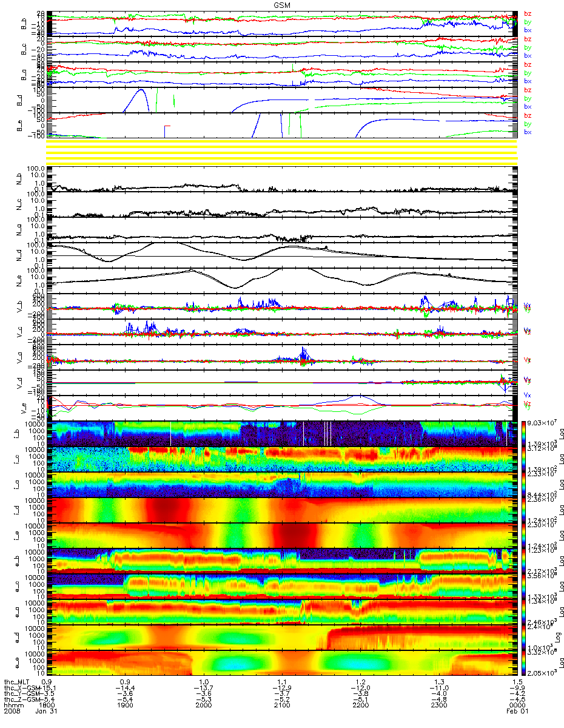Viewport: 564px width, 728px height.
Task: Click the X-GSM value -14.4
Action: pos(126,687)
